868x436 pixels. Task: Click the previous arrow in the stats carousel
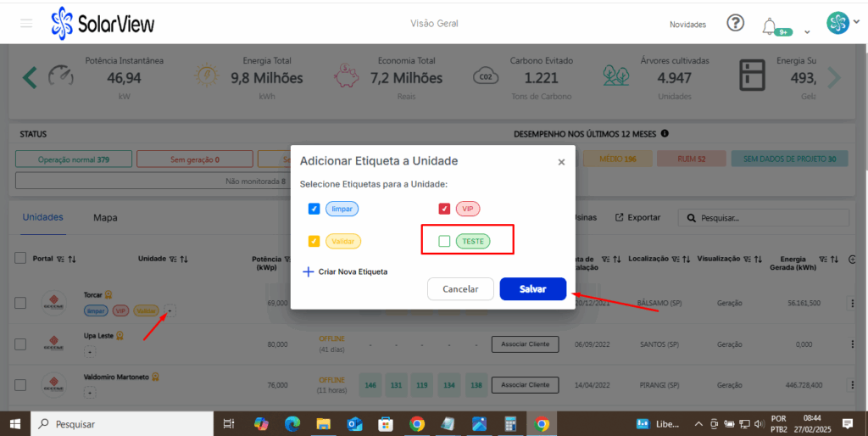(30, 78)
